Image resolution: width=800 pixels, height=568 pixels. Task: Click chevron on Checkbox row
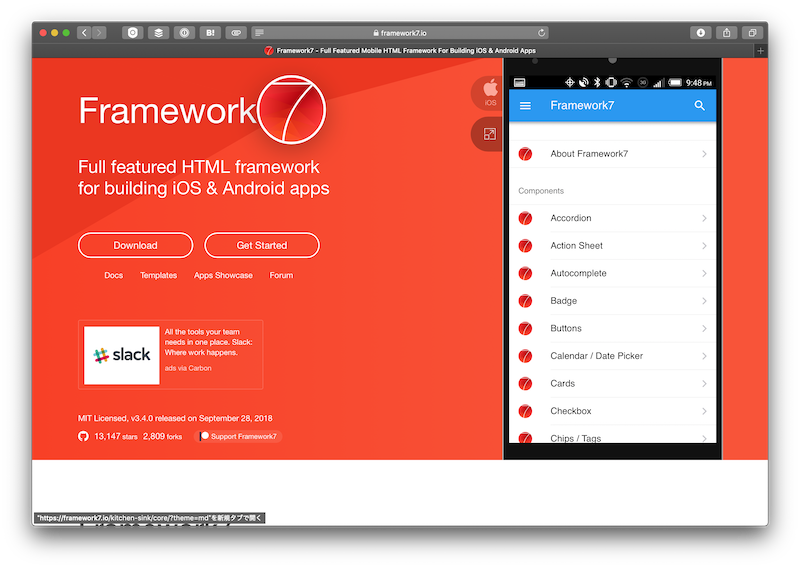704,411
